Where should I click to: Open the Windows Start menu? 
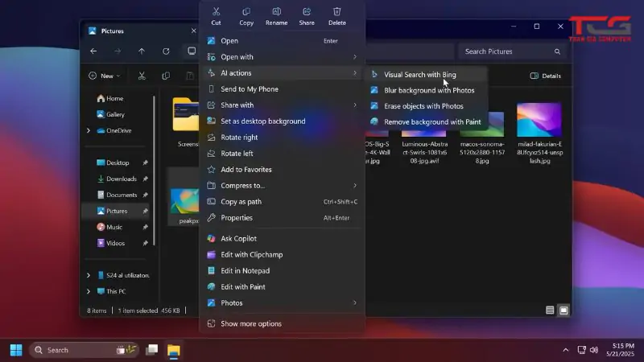click(x=16, y=350)
